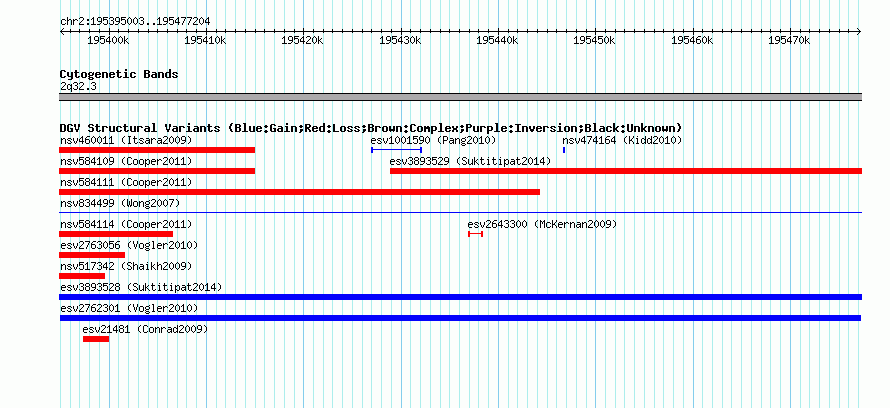Click the chr2:195395003..195477204 coordinates text
The image size is (890, 408).
pyautogui.click(x=135, y=21)
